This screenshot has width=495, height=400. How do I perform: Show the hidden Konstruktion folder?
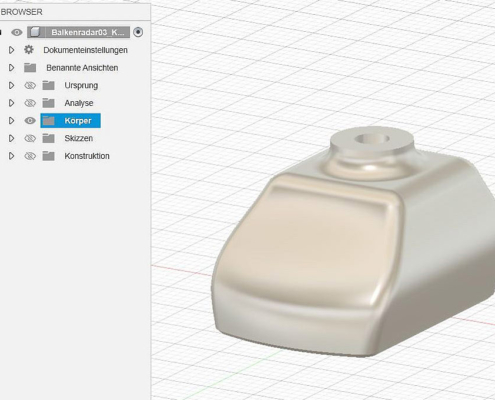click(x=30, y=156)
